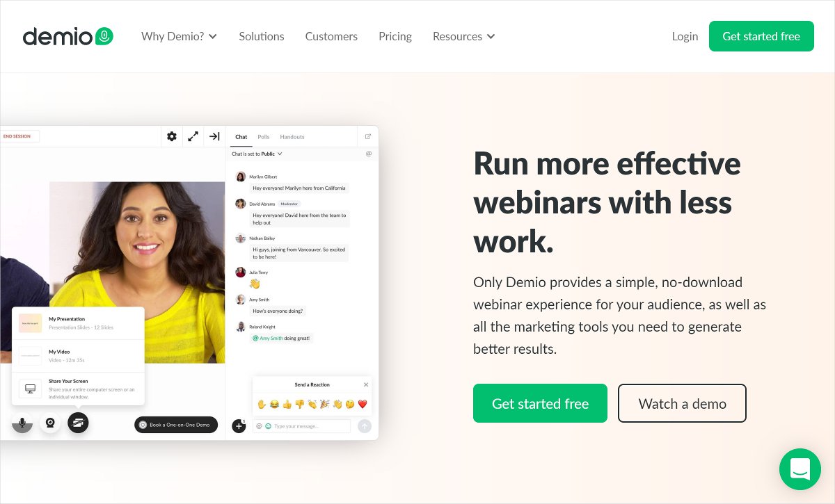This screenshot has height=504, width=835.
Task: Toggle the microphone button
Action: click(22, 423)
